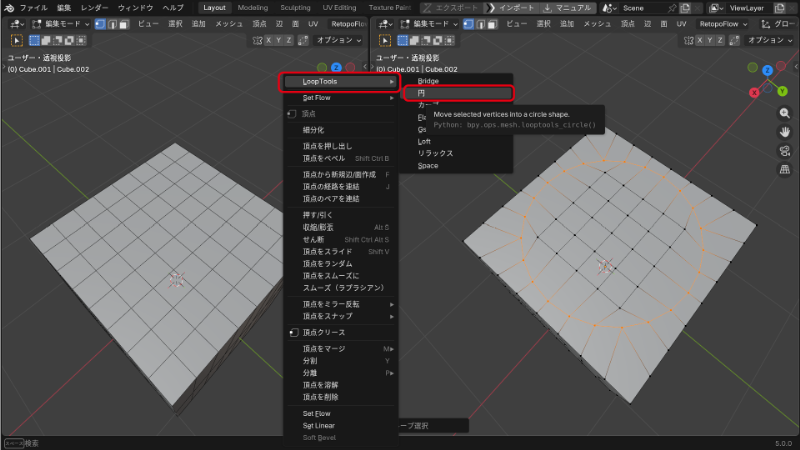800x450 pixels.
Task: Expand 頂点をマージ submenu
Action: click(x=340, y=348)
